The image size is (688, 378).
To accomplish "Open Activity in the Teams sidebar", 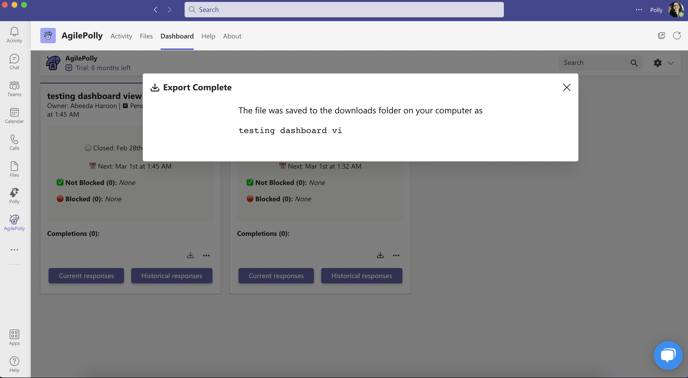I will (x=14, y=34).
